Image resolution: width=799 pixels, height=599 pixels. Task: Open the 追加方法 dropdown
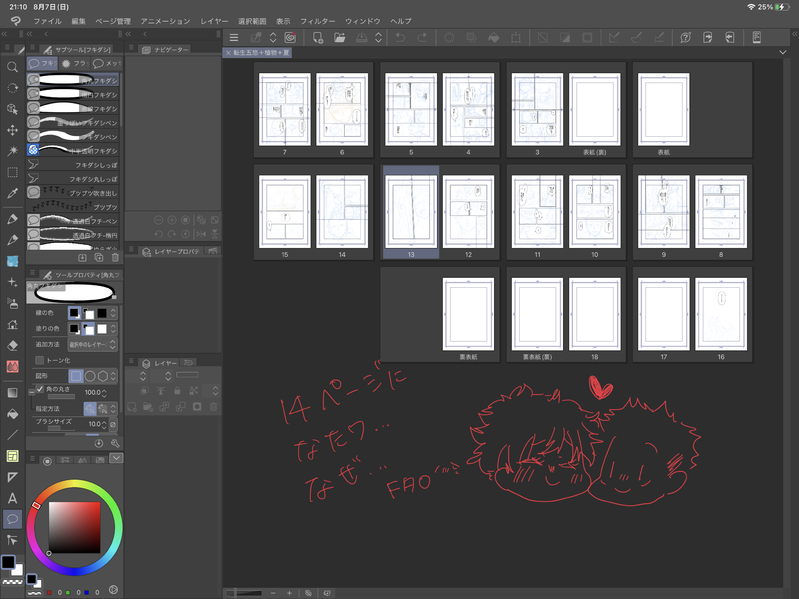tap(93, 345)
